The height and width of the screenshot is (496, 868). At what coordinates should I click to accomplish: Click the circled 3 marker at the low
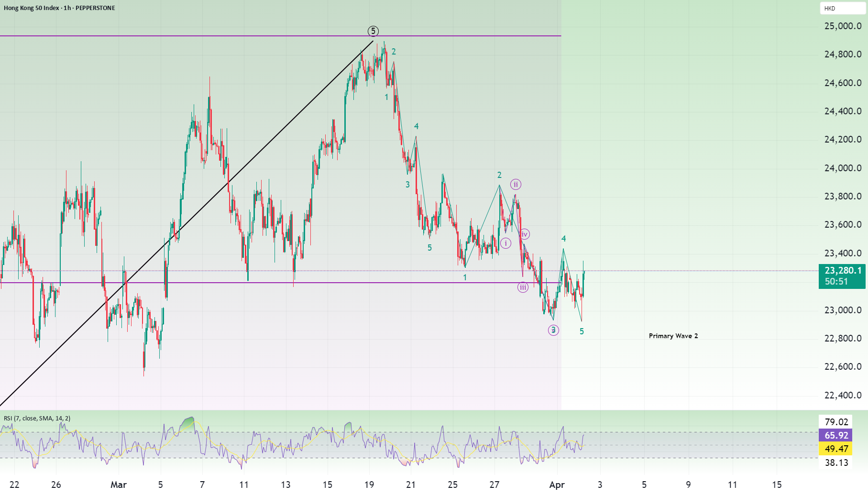coord(553,330)
